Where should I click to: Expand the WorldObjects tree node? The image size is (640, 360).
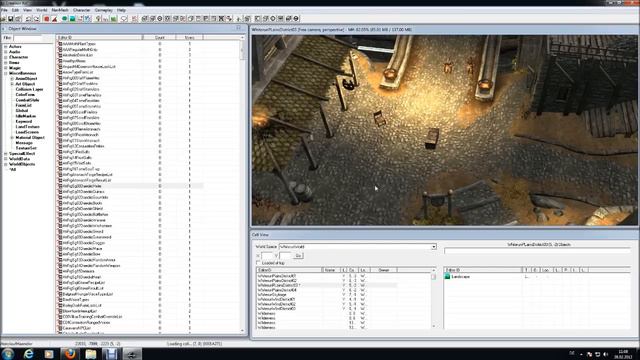pyautogui.click(x=6, y=164)
